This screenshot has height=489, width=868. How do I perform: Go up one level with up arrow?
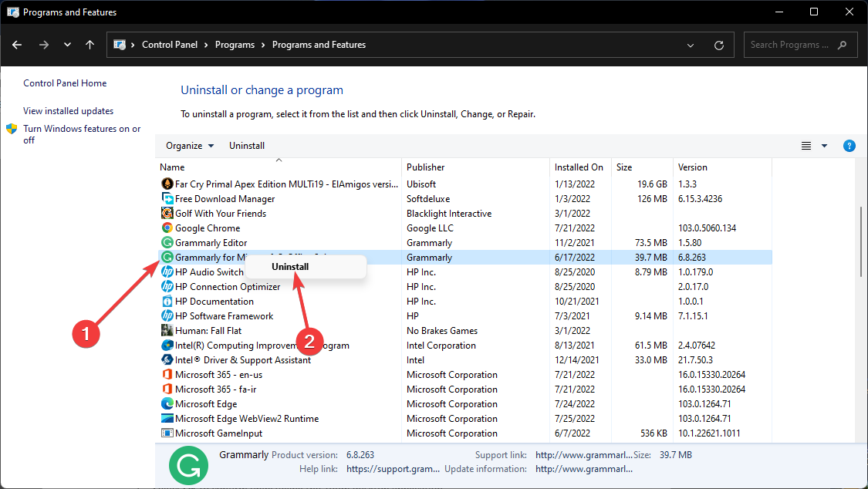(90, 45)
